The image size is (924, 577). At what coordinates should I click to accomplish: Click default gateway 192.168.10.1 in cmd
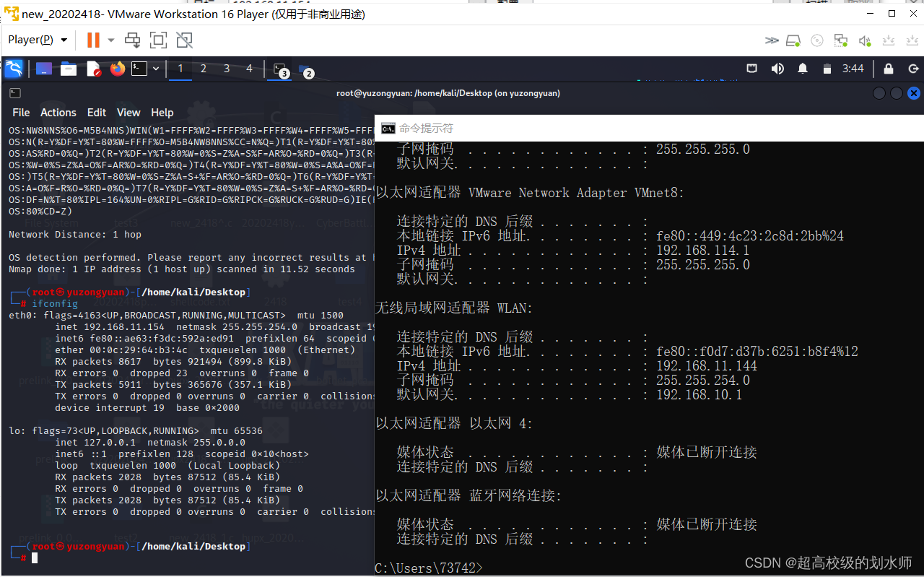pyautogui.click(x=699, y=395)
